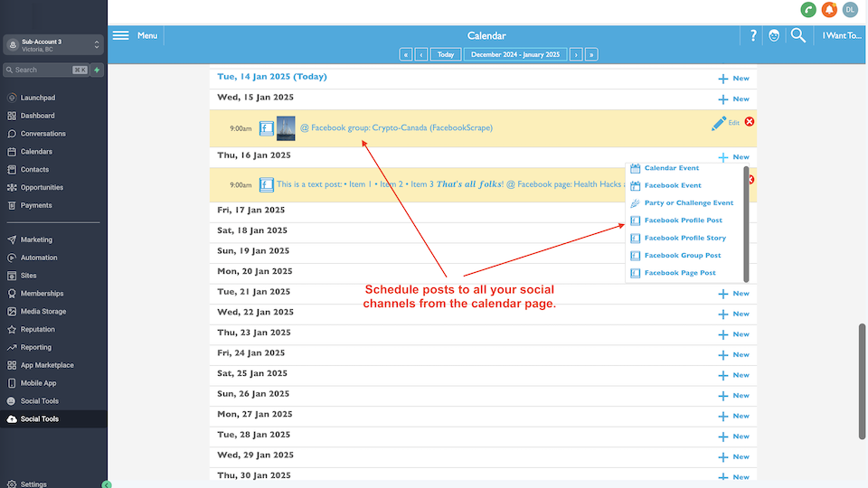This screenshot has height=488, width=868.
Task: Expand the Sub-Account 3 switcher
Action: coord(53,44)
